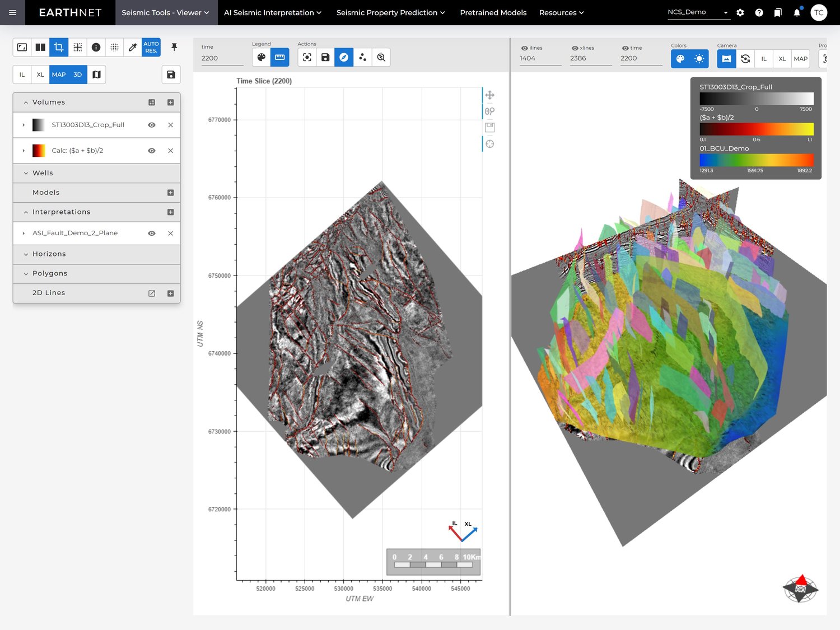
Task: Click the folded map icon next to 3D
Action: 96,74
